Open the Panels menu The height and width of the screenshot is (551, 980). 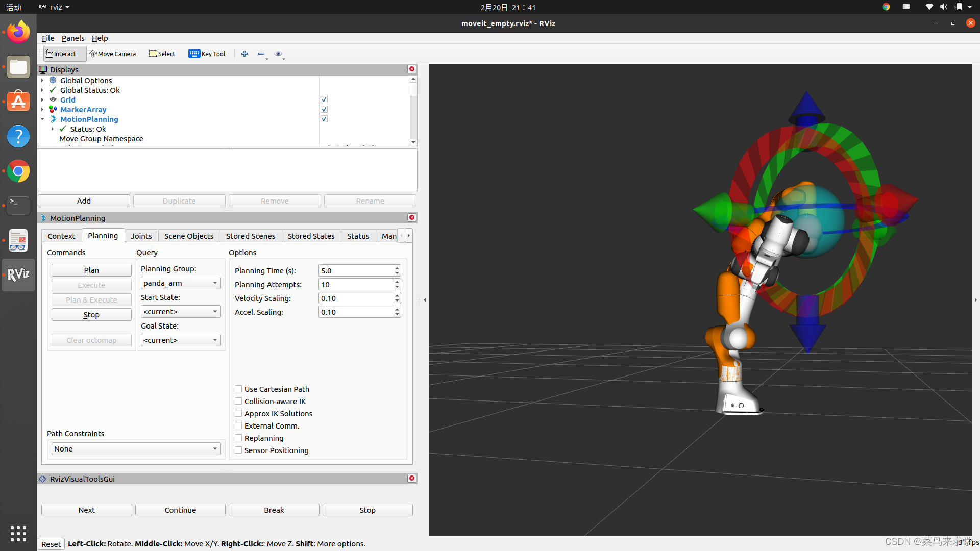click(x=73, y=38)
